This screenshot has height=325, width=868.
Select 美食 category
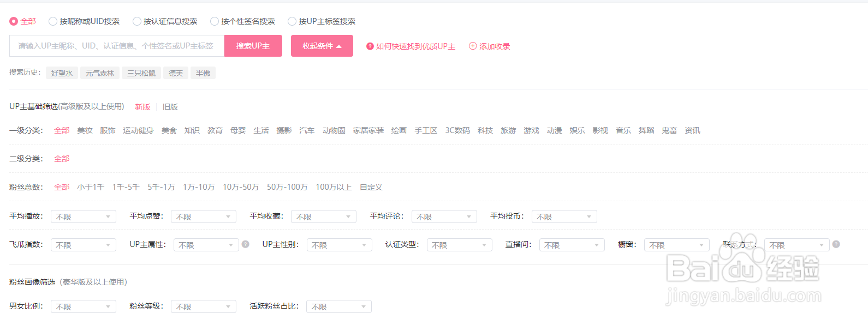[x=169, y=130]
